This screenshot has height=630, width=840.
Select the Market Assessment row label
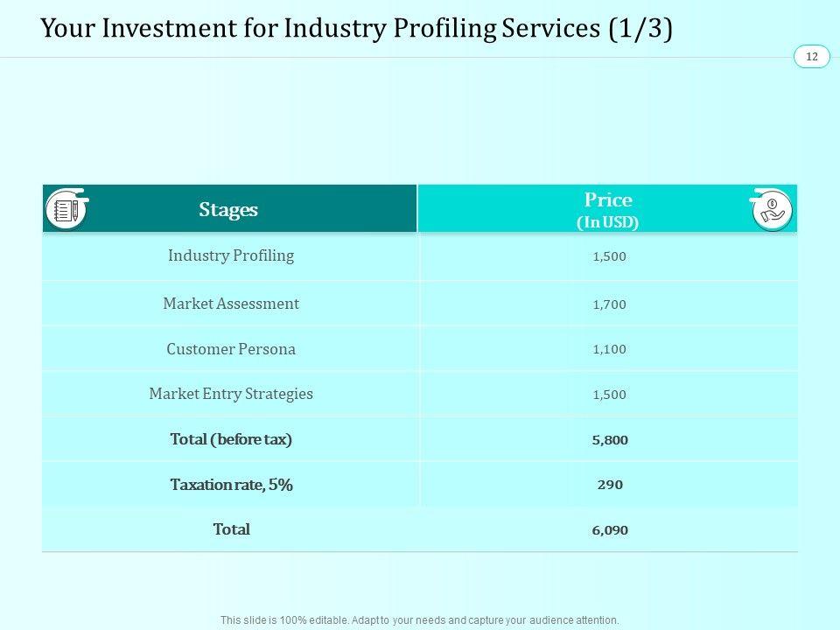coord(231,304)
